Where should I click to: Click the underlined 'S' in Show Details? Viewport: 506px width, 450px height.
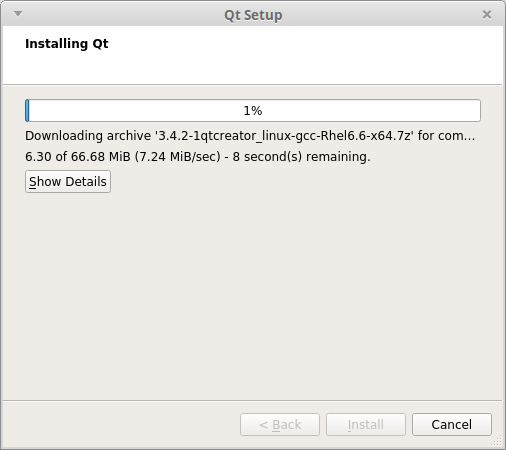(x=32, y=182)
